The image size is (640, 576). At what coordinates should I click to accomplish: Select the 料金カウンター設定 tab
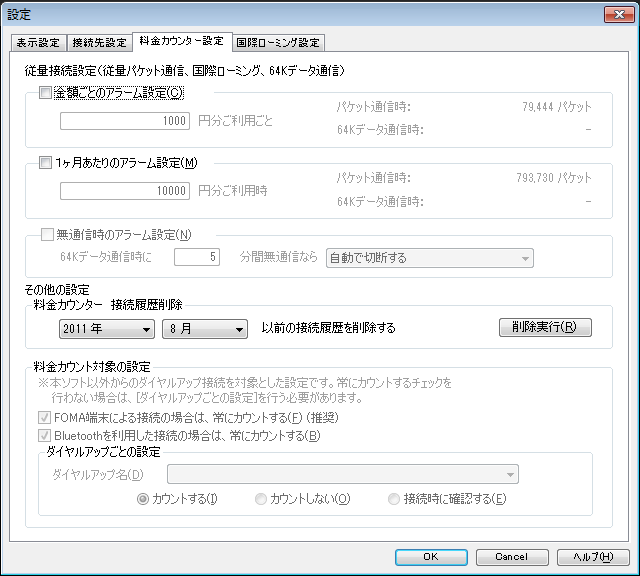tap(179, 42)
